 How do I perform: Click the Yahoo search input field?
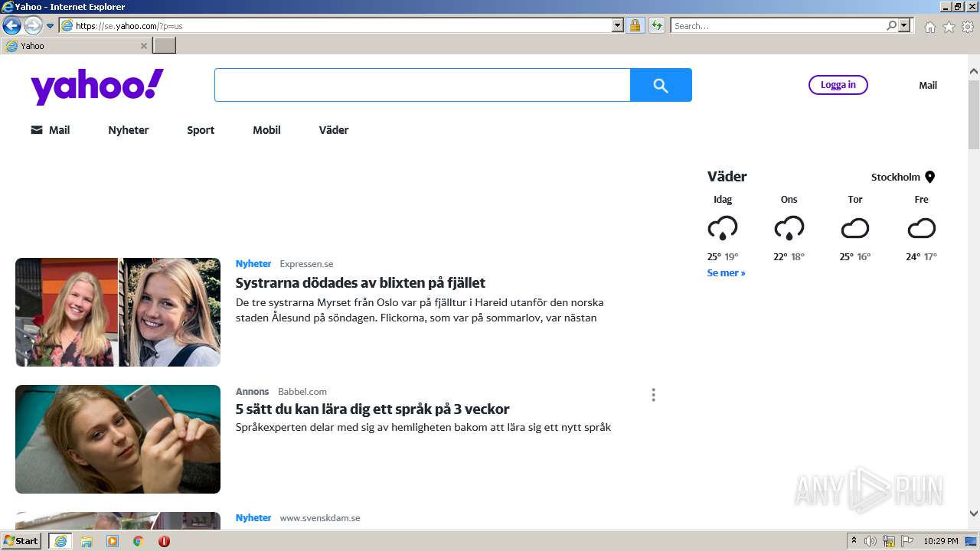[x=423, y=85]
